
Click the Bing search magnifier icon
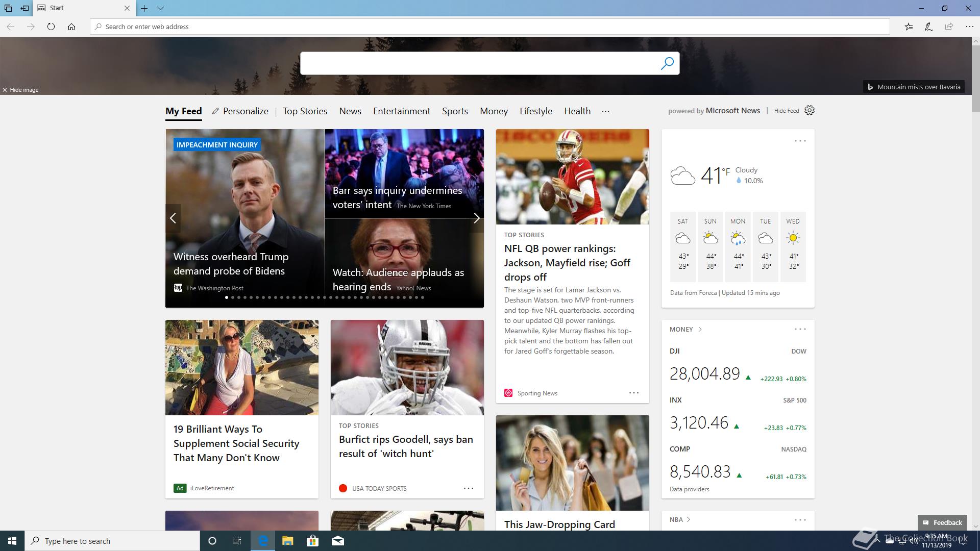(x=667, y=63)
